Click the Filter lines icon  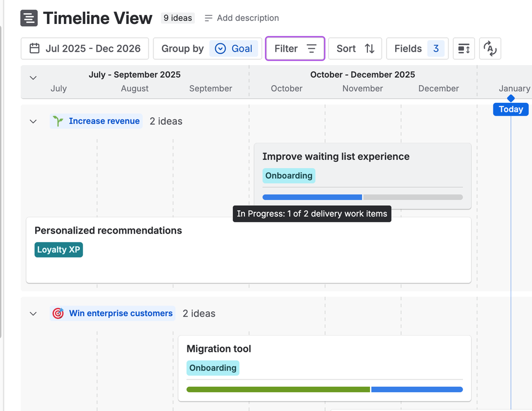(312, 49)
